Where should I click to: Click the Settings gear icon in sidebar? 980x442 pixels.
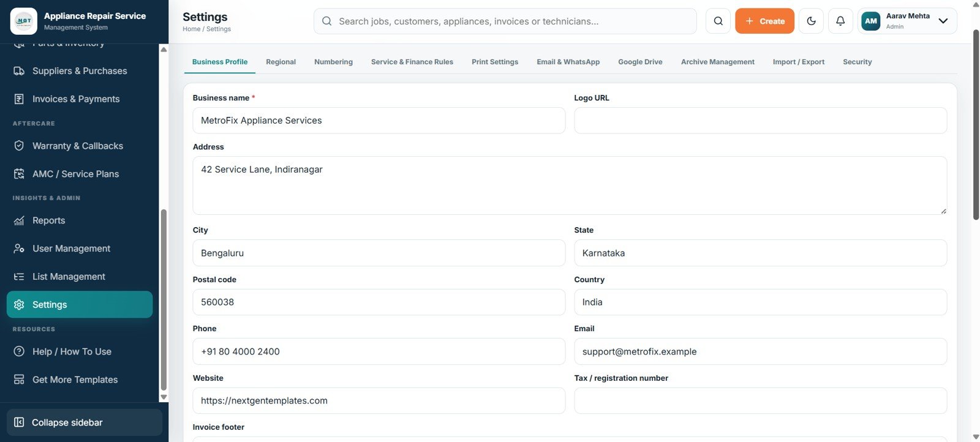[19, 305]
